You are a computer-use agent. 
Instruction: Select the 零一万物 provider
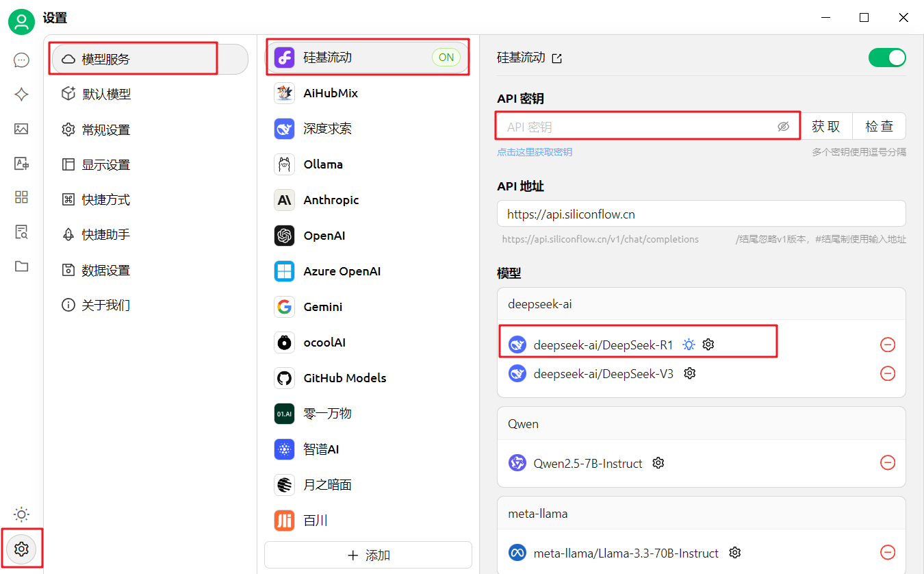pos(368,414)
